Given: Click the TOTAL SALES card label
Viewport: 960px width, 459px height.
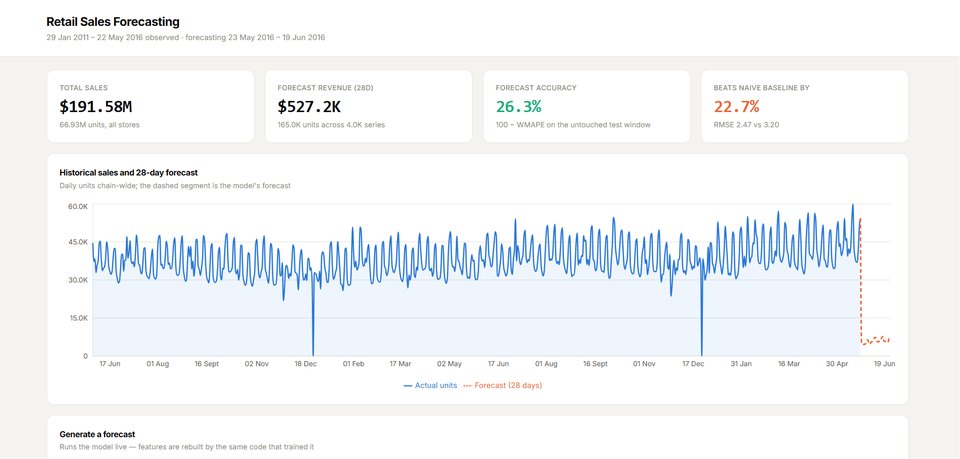Looking at the screenshot, I should coord(83,88).
